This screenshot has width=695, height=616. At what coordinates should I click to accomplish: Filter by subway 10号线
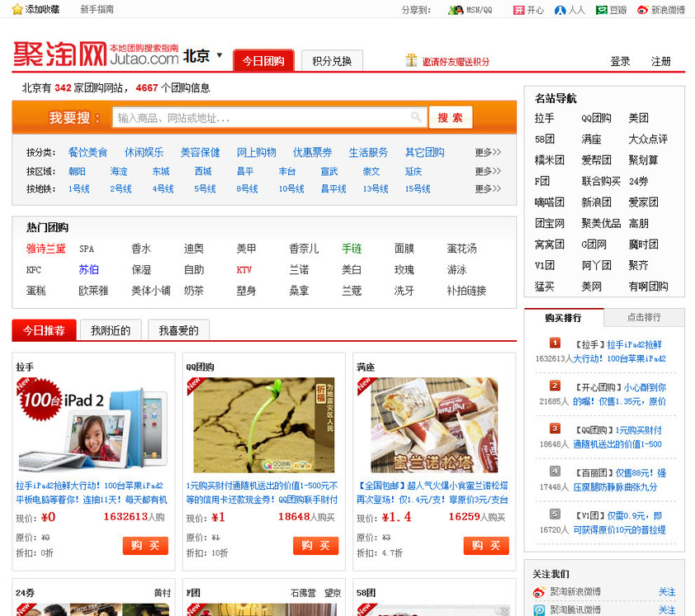[291, 189]
